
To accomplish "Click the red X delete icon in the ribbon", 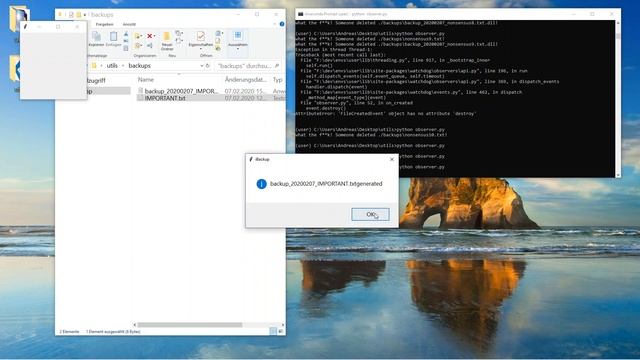I will point(149,36).
